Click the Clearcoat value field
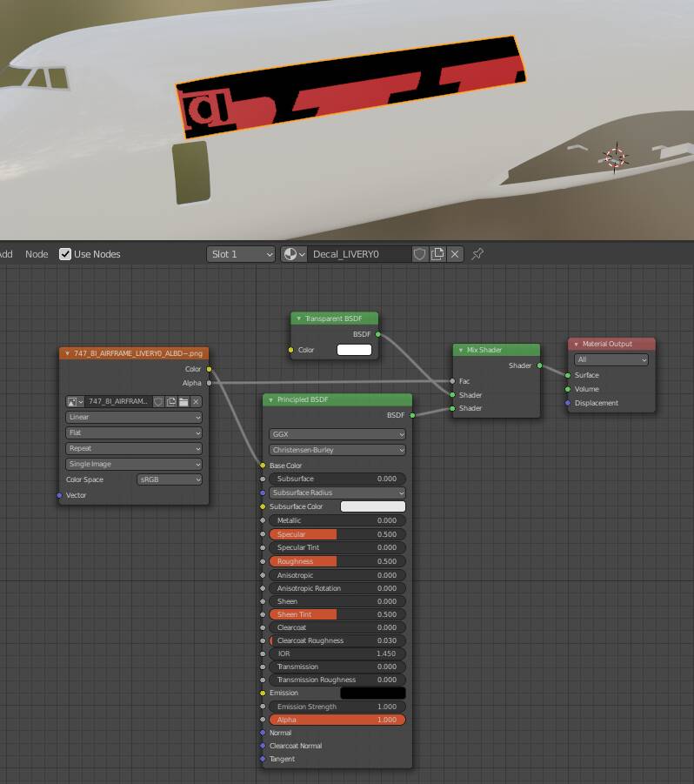Screen dimensions: 694x784 337,627
